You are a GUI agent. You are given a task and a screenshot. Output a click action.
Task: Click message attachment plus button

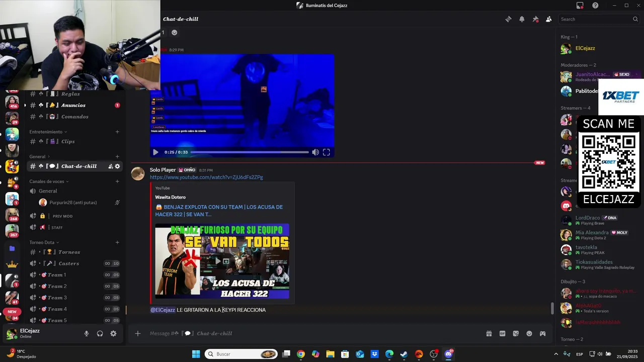coord(137,333)
